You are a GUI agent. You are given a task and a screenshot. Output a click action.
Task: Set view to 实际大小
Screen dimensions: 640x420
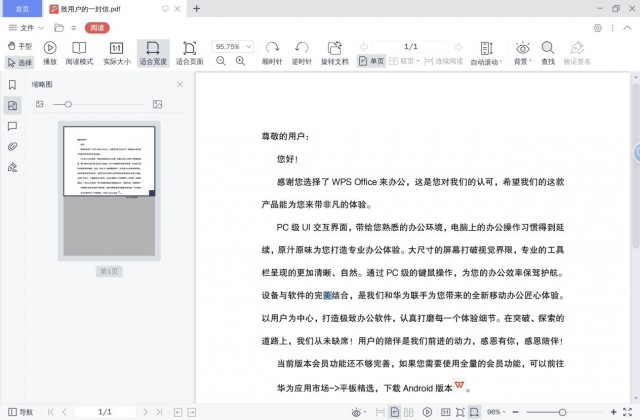[x=117, y=53]
